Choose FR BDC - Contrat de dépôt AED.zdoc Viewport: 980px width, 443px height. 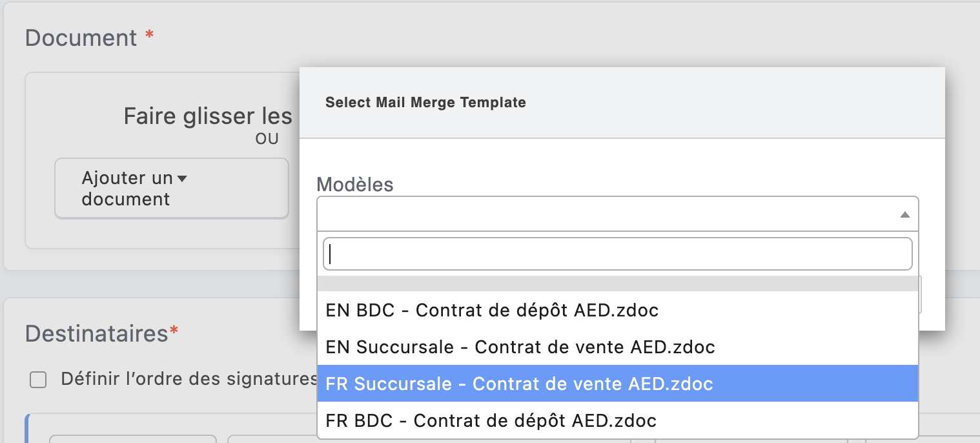pyautogui.click(x=491, y=421)
